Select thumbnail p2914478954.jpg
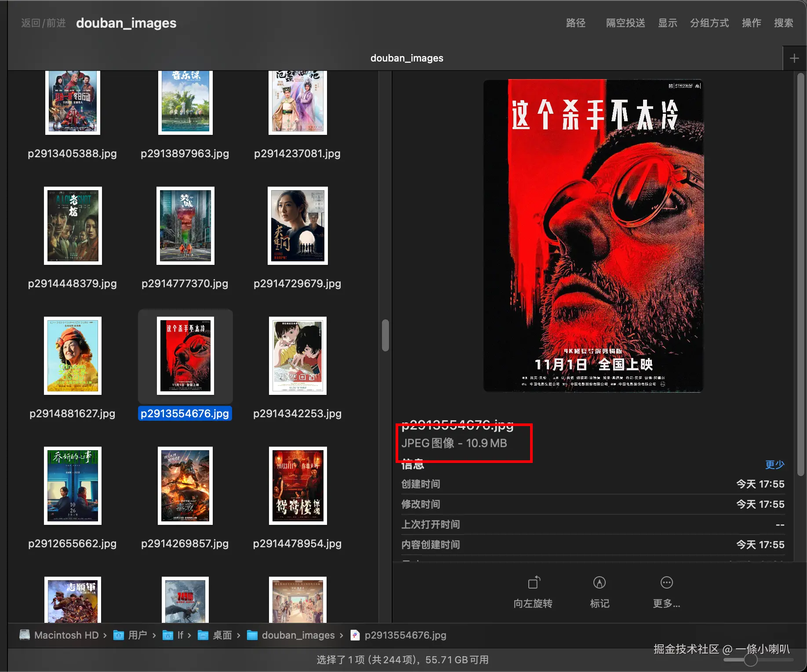Image resolution: width=807 pixels, height=672 pixels. (298, 486)
